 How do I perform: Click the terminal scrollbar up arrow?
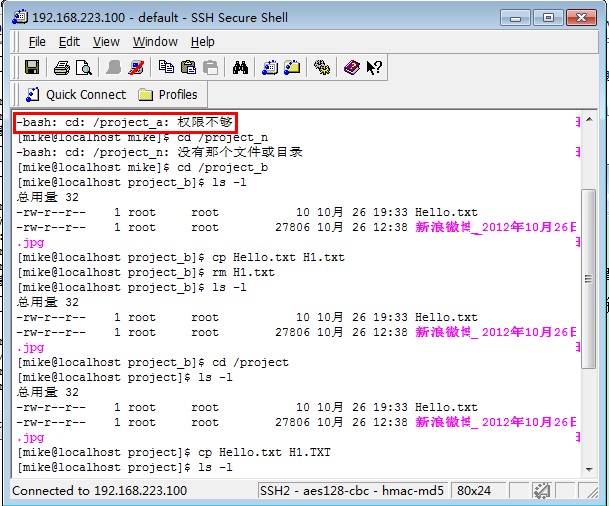(x=589, y=119)
